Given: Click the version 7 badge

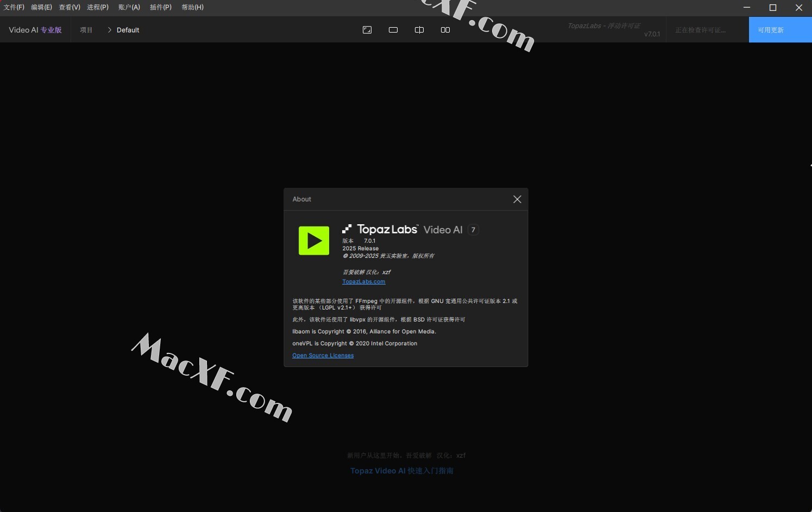Looking at the screenshot, I should point(473,230).
